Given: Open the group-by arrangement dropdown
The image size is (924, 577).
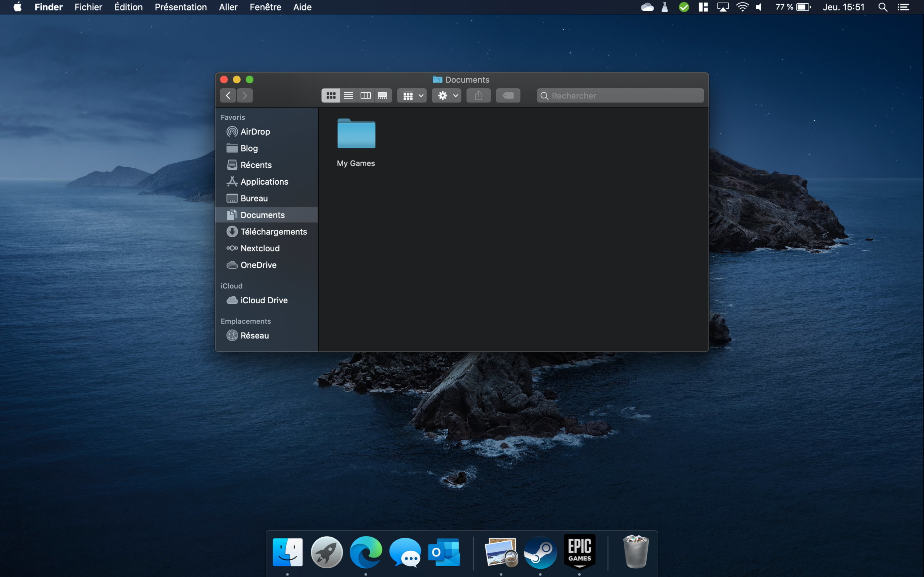Looking at the screenshot, I should point(412,96).
